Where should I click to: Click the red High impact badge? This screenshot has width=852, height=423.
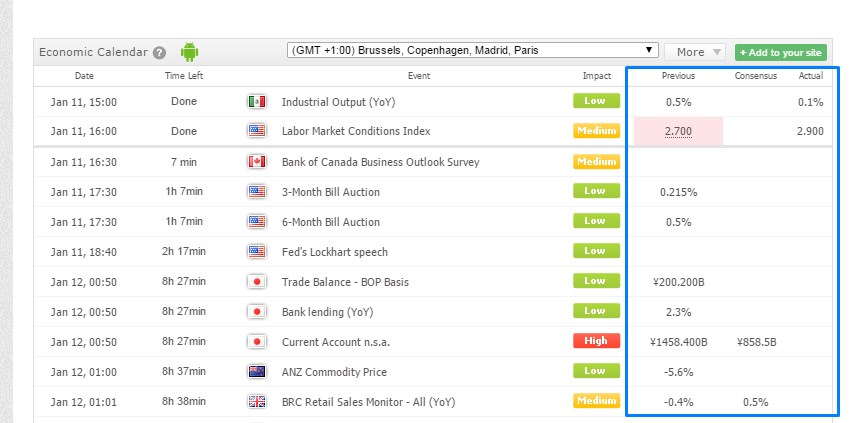(x=596, y=341)
